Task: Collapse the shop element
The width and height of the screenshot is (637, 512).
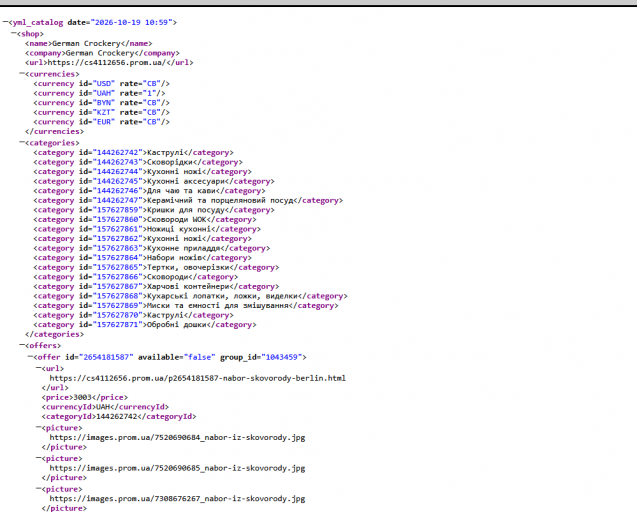Action: 14,33
